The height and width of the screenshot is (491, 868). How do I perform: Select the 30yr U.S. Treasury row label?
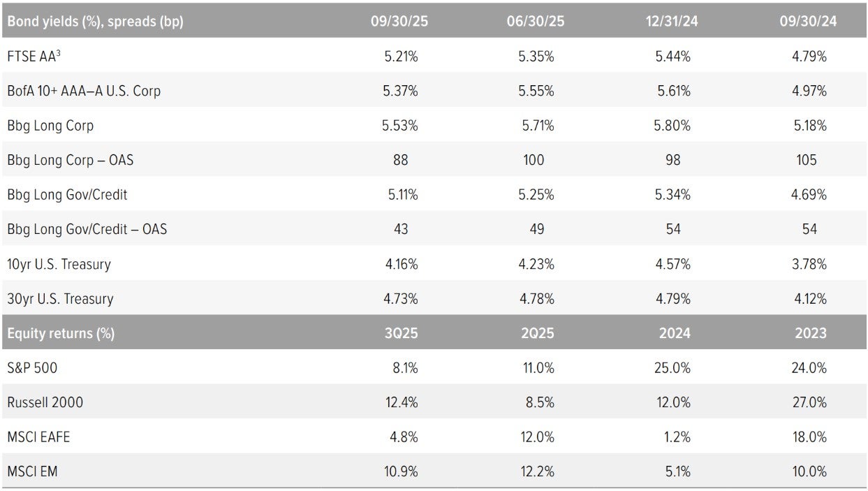(59, 298)
